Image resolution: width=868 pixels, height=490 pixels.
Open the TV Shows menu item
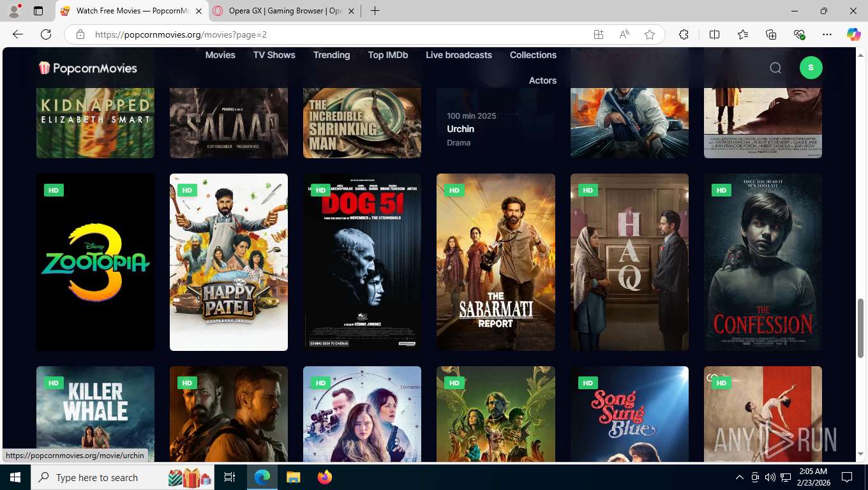point(274,55)
